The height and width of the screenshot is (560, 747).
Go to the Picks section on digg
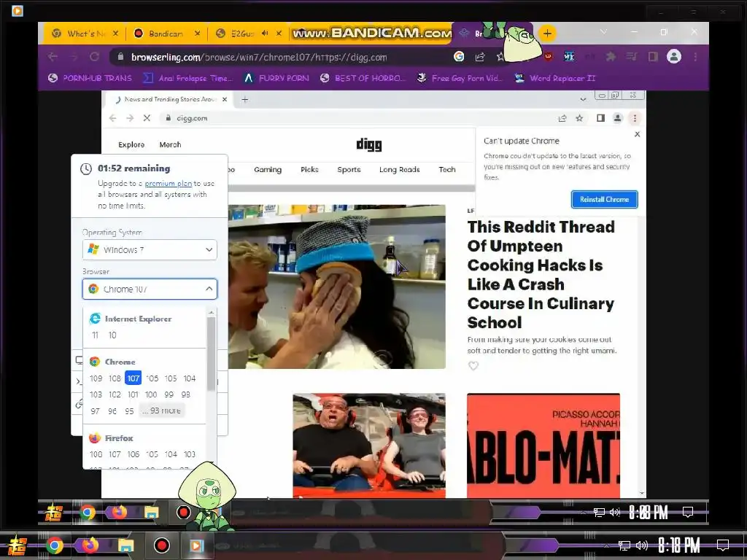(309, 169)
